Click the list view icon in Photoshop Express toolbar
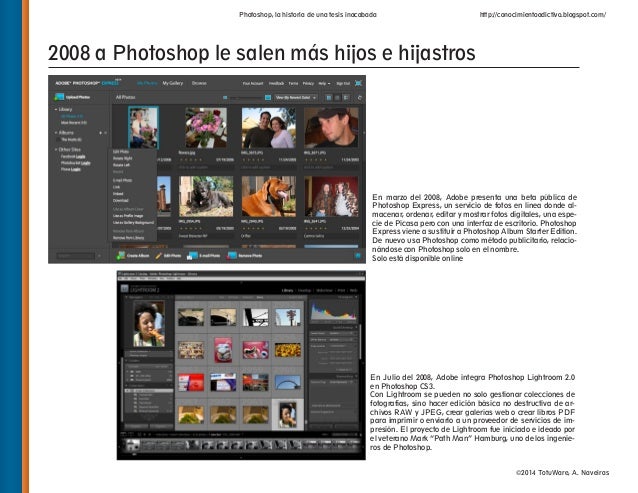This screenshot has width=638, height=493. click(x=346, y=98)
